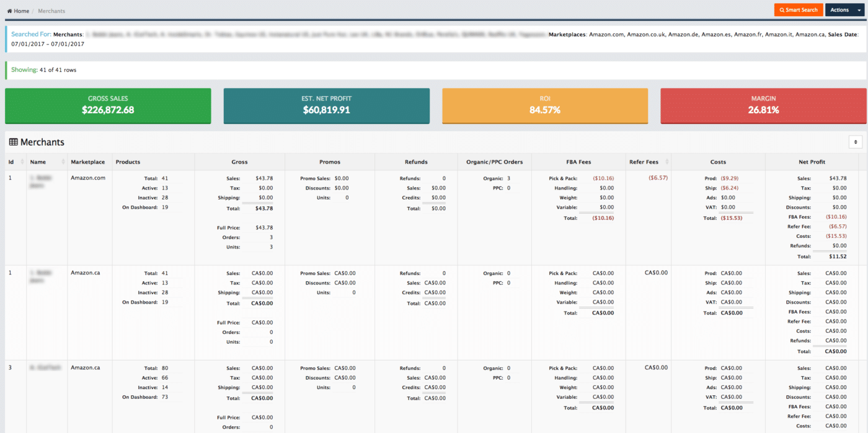This screenshot has width=868, height=433.
Task: Click the Products column header
Action: point(128,162)
